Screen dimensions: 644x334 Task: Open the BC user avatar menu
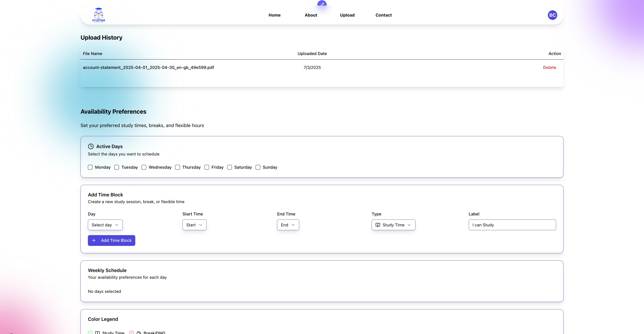coord(552,15)
